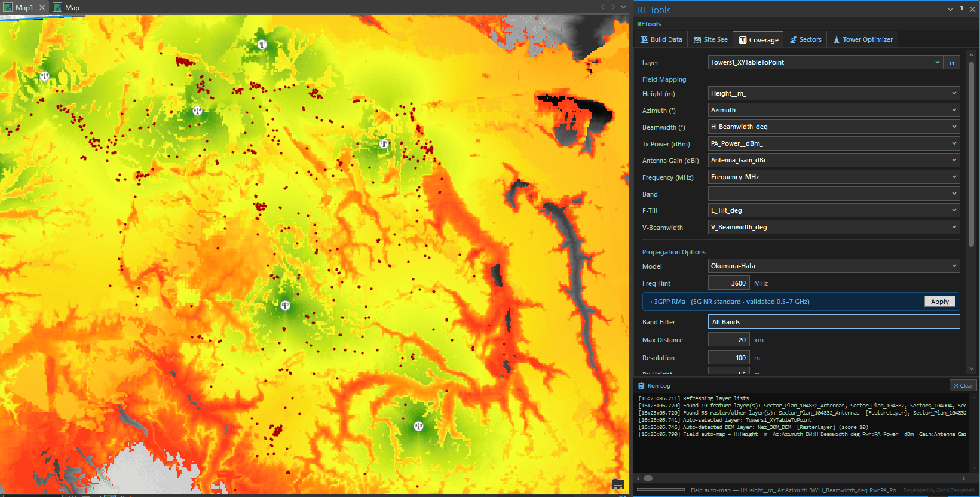Open the map pop-up icon at bottom-right of the map

click(x=618, y=484)
